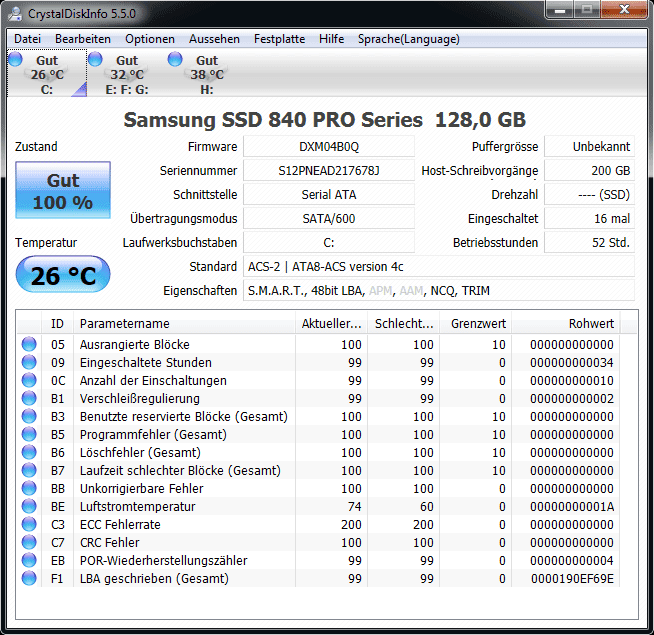Click the Aktueller... column header
Image resolution: width=654 pixels, height=635 pixels.
coord(332,323)
